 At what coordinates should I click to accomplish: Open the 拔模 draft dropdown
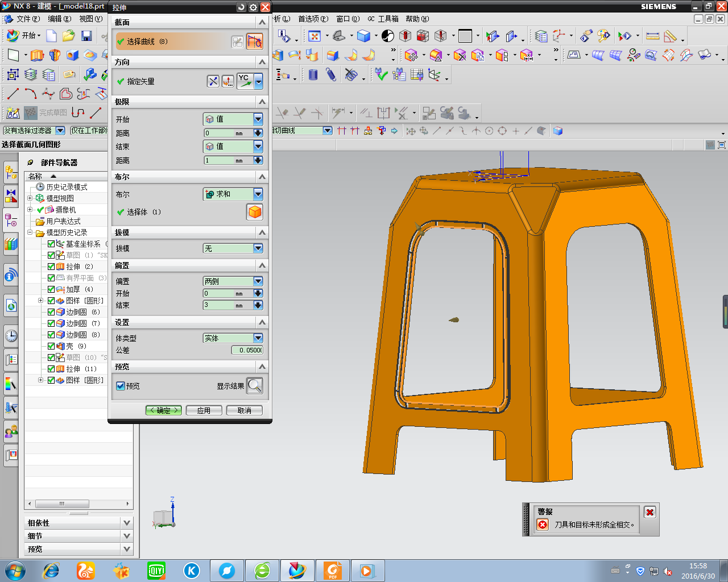(x=233, y=248)
